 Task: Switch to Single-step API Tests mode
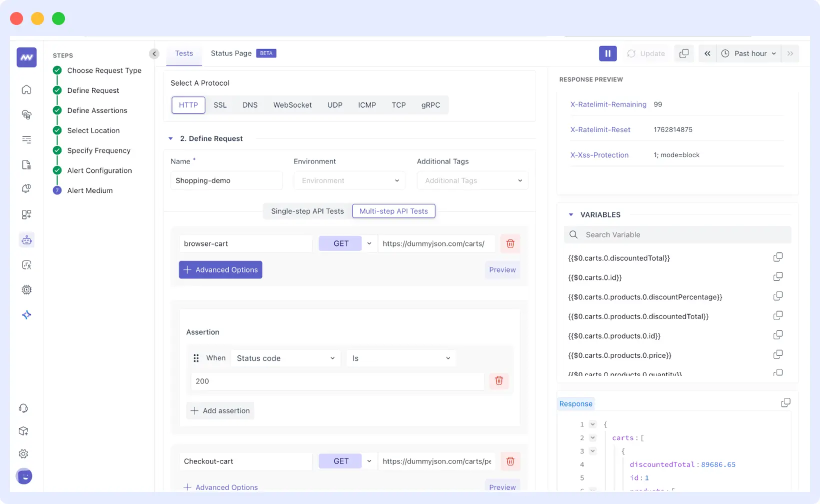306,210
